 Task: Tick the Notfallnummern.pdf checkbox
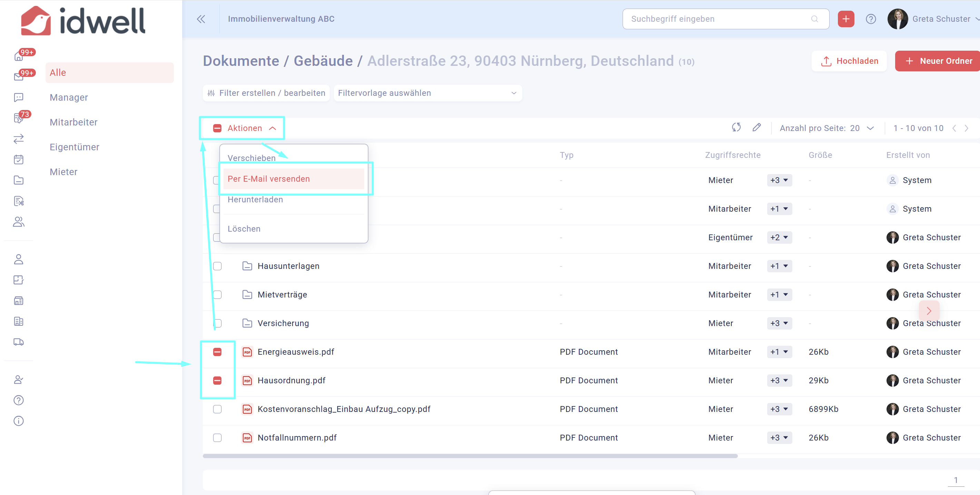217,438
